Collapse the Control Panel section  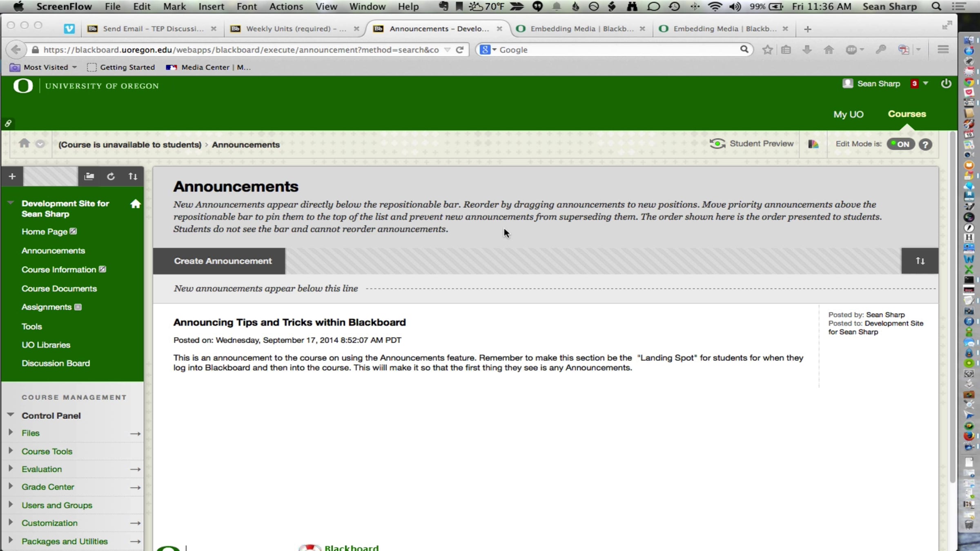pyautogui.click(x=11, y=415)
